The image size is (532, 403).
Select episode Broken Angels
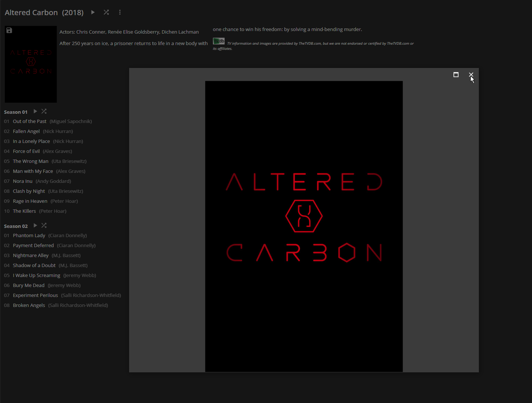[29, 305]
